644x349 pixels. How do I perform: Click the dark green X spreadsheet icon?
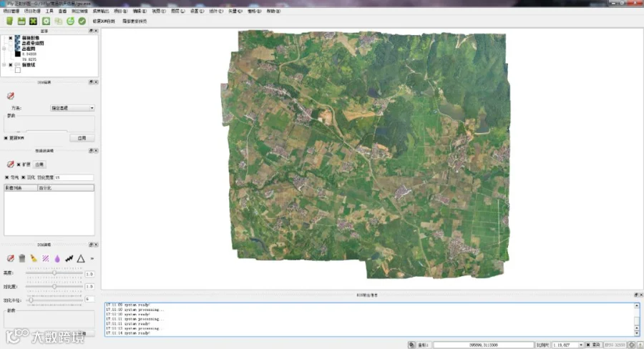(33, 21)
